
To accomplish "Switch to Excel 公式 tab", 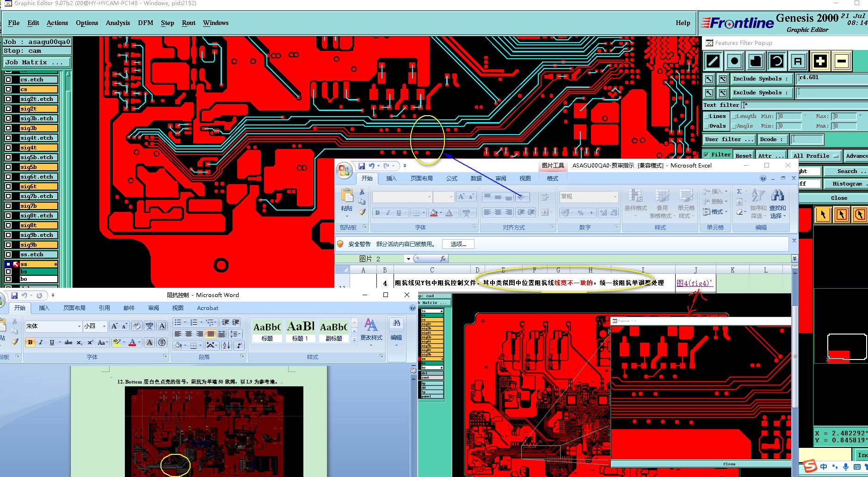I will (451, 179).
